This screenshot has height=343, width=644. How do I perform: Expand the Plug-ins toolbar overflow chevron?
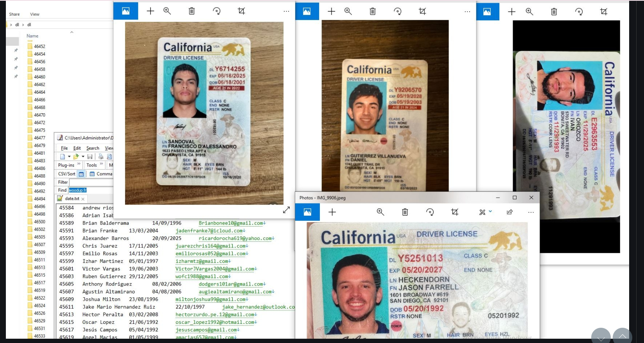click(79, 164)
